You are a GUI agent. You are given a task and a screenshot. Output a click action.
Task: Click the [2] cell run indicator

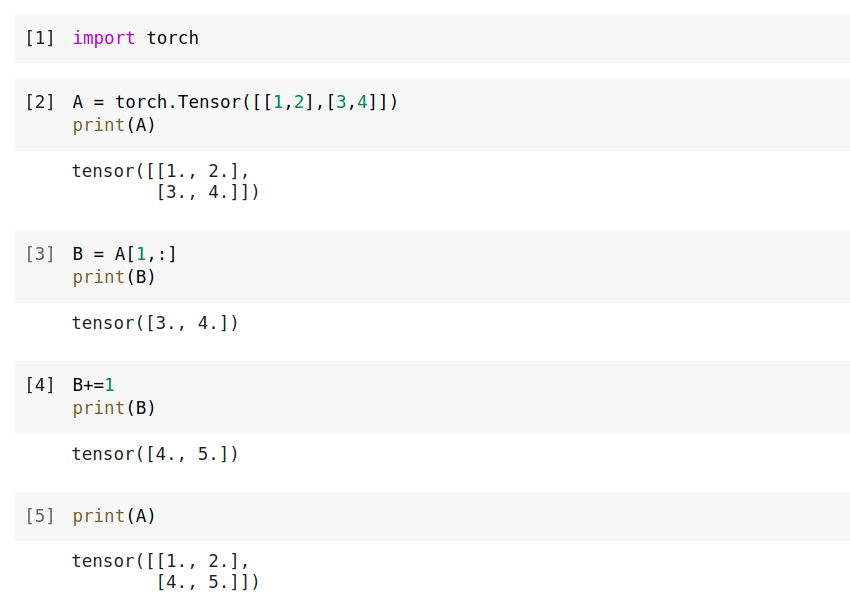(x=40, y=102)
